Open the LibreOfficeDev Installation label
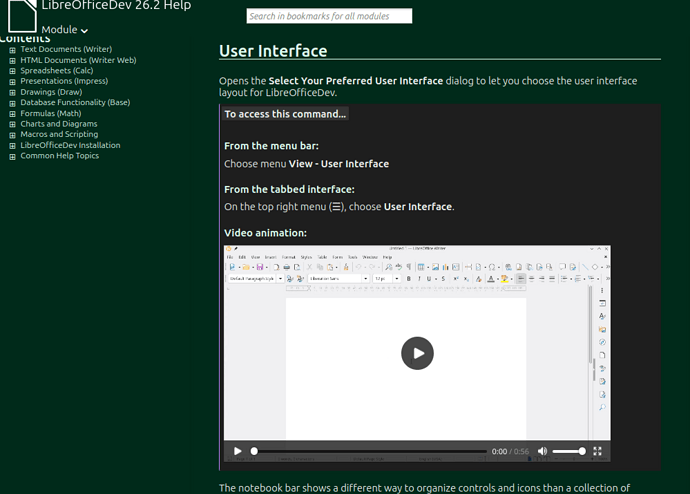The height and width of the screenshot is (494, 690). coord(70,145)
